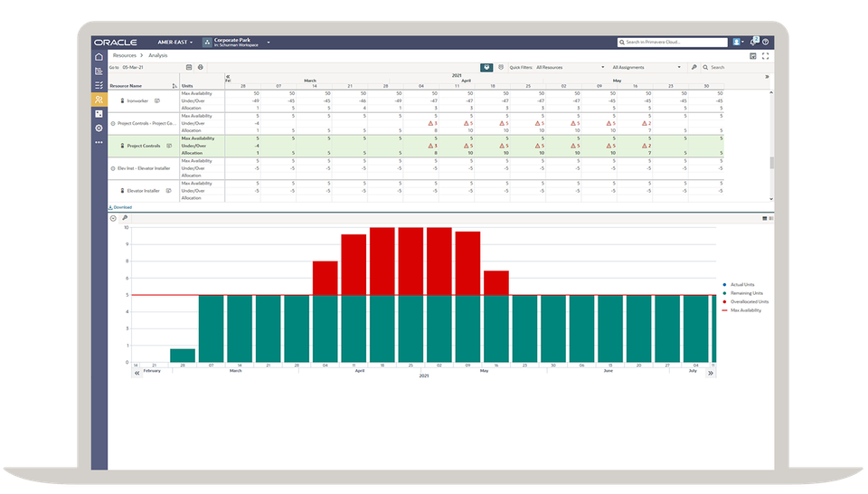Open details icon next to Ironworker
Screen dimensions: 868x494
click(x=157, y=100)
